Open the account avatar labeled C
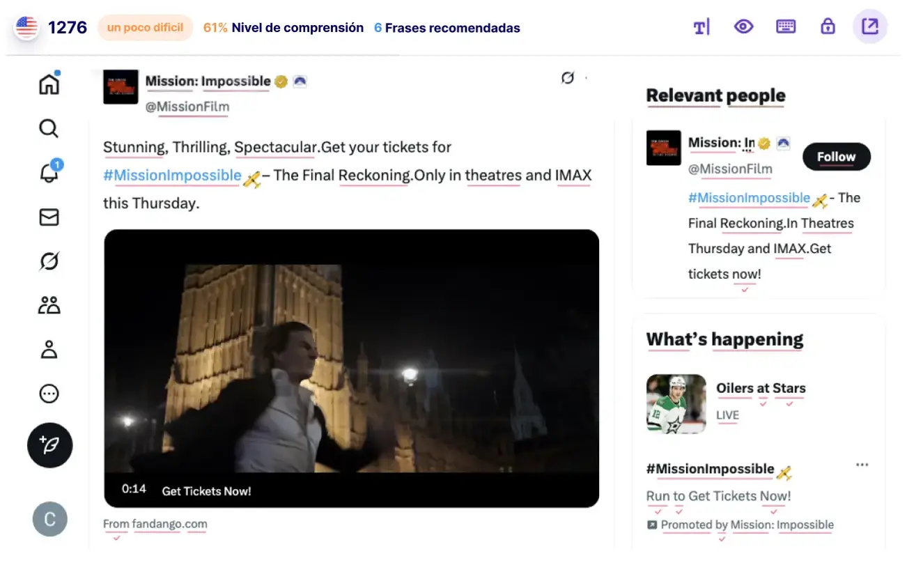The height and width of the screenshot is (588, 907). [49, 519]
